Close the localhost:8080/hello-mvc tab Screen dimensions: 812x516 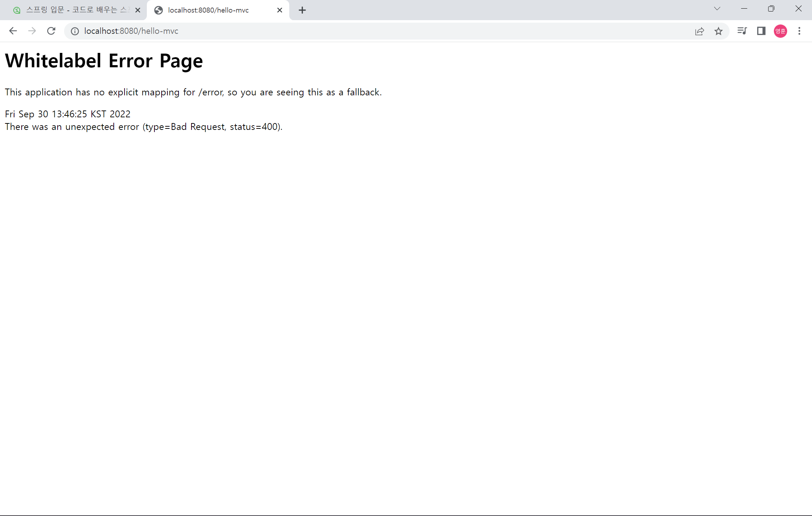tap(280, 10)
